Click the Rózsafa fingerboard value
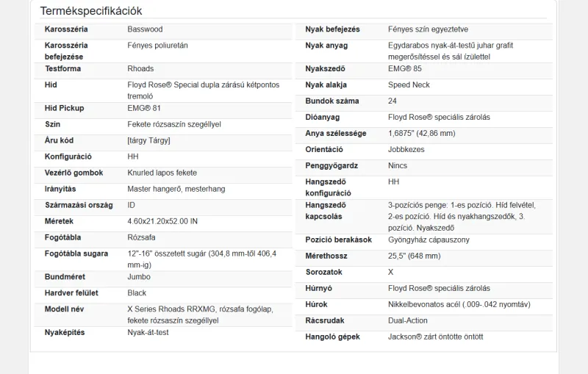588x374 pixels. point(143,238)
